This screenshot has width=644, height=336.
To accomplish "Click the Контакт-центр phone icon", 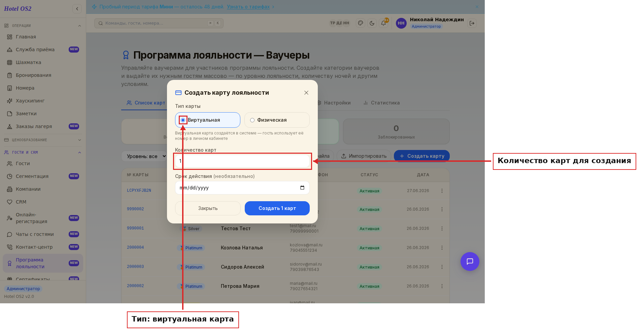I will (x=9, y=247).
